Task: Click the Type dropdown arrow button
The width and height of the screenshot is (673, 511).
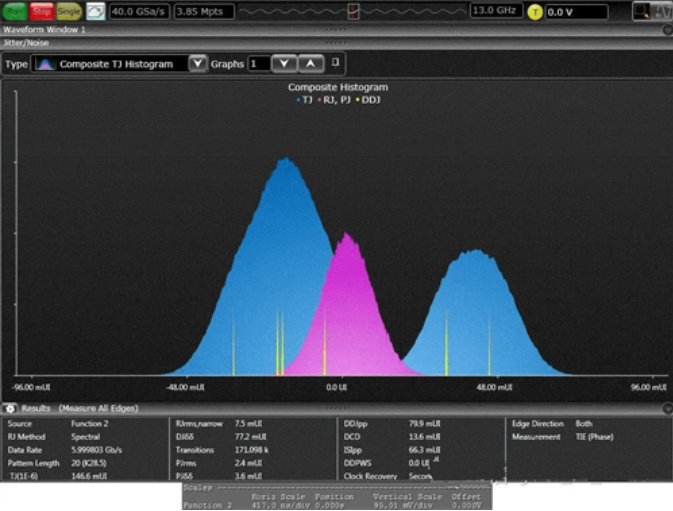Action: click(x=197, y=64)
